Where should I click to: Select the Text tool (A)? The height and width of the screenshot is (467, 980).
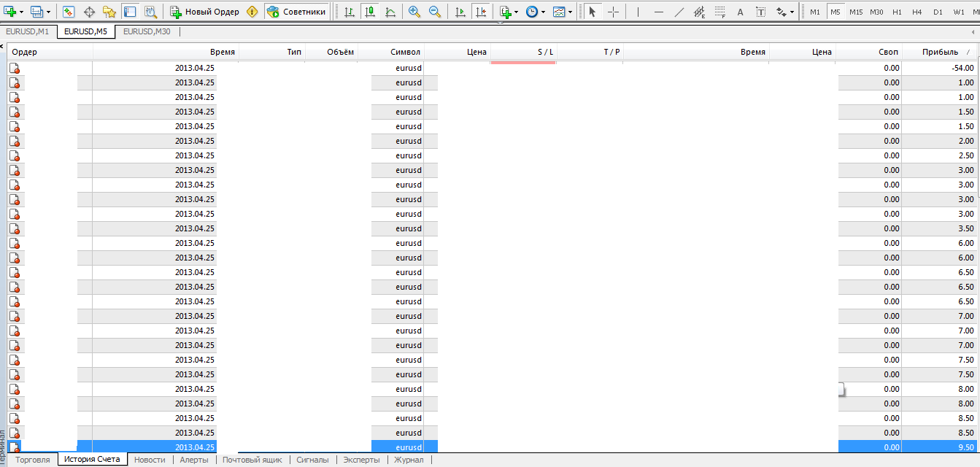click(740, 12)
